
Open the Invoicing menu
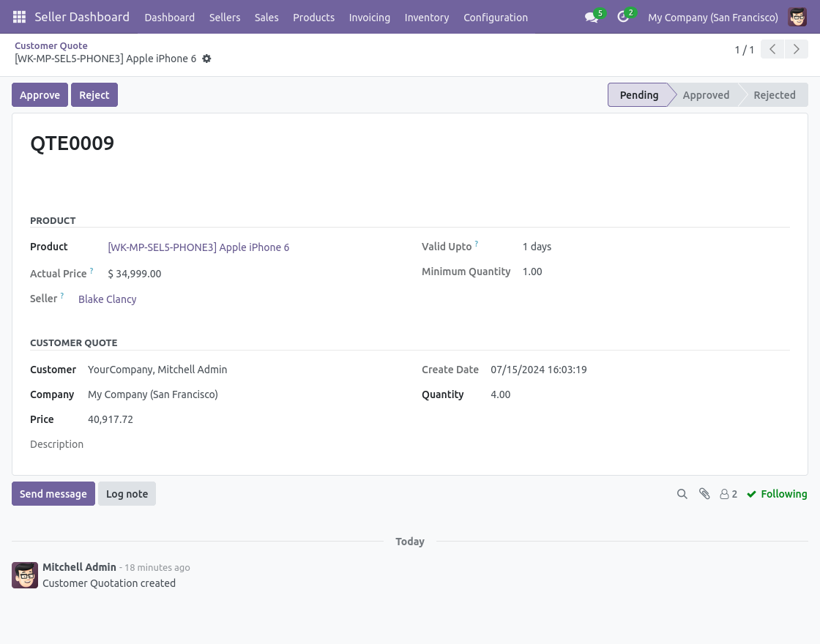click(x=370, y=17)
